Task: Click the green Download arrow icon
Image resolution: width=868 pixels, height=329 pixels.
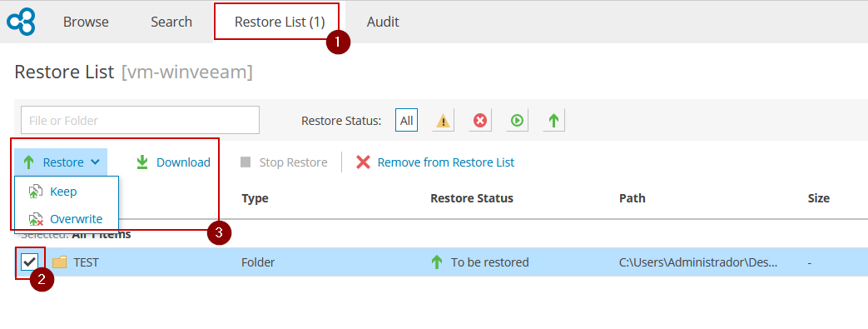Action: pos(142,162)
